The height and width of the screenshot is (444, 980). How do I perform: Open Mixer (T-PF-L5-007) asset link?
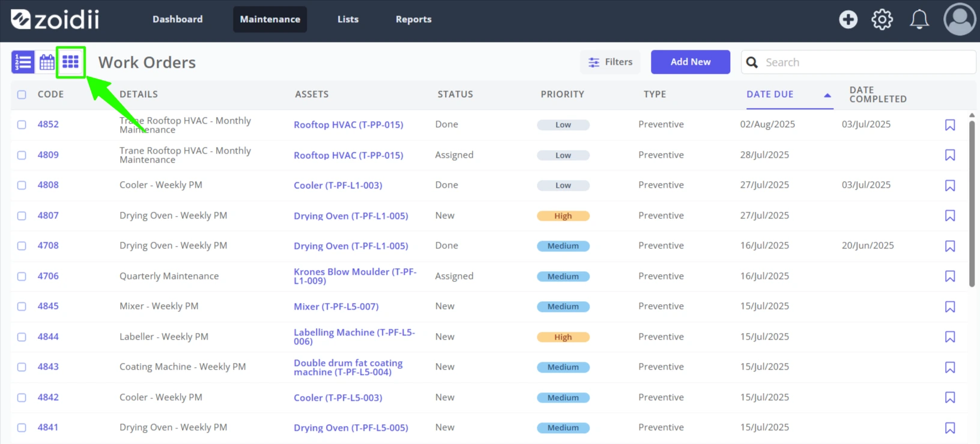pyautogui.click(x=336, y=307)
